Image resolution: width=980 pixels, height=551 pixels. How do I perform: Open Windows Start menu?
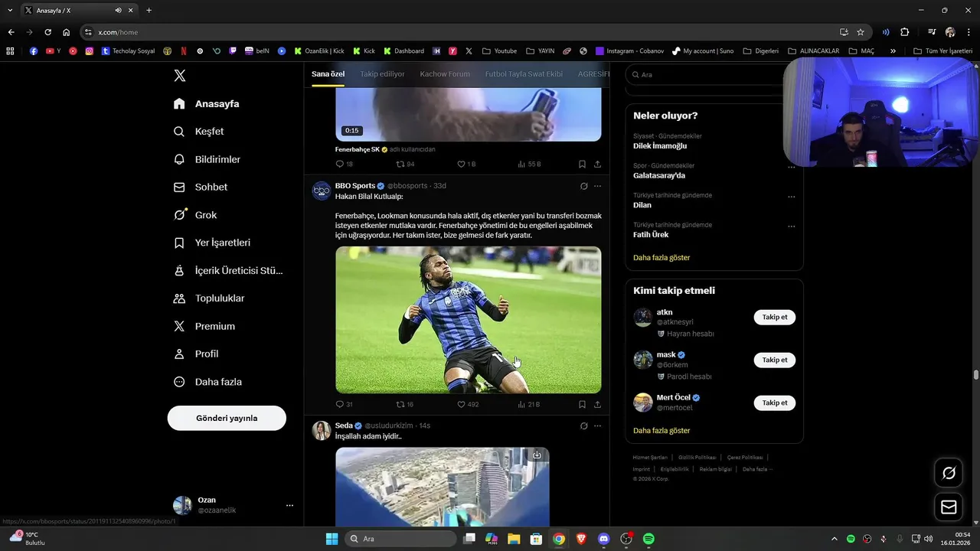click(x=332, y=539)
